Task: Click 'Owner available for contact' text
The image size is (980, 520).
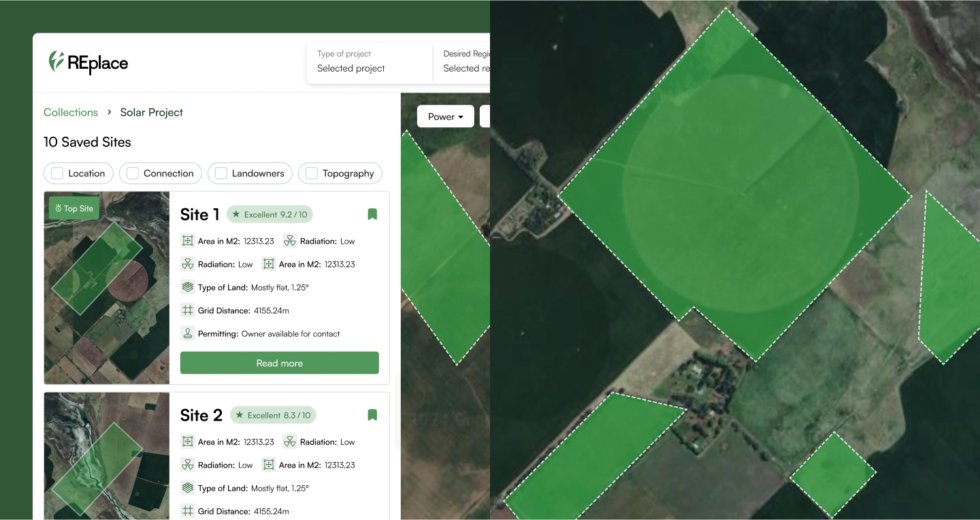Action: (291, 334)
